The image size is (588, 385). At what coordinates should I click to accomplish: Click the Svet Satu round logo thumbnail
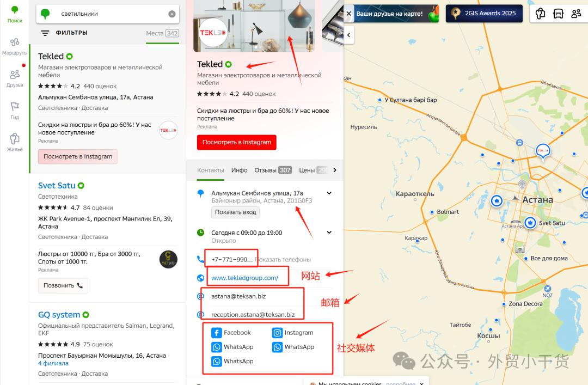[x=168, y=259]
